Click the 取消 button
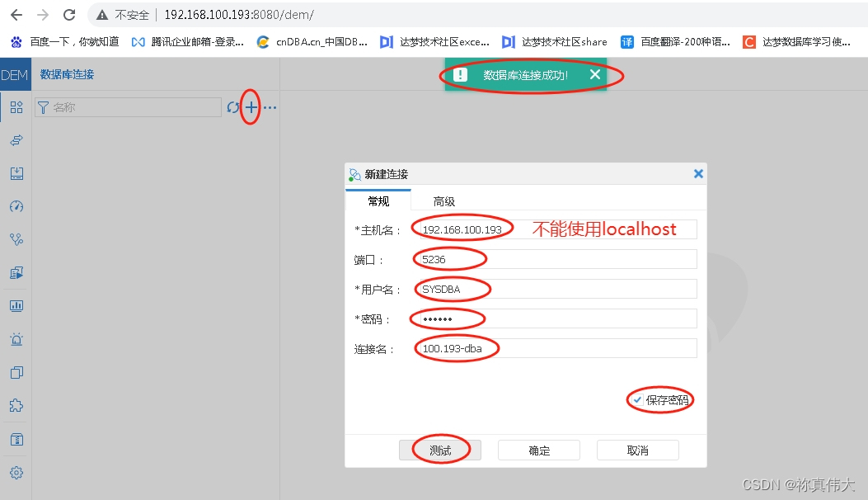Image resolution: width=868 pixels, height=500 pixels. pos(638,450)
